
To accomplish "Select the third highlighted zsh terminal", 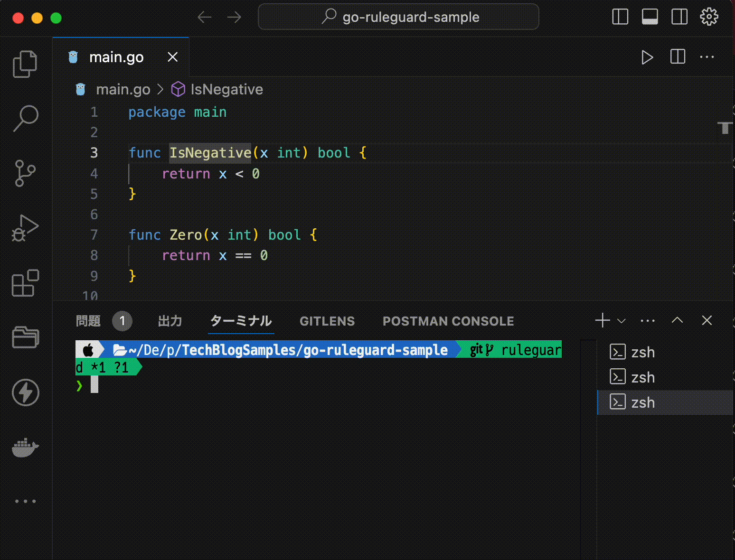I will tap(665, 402).
